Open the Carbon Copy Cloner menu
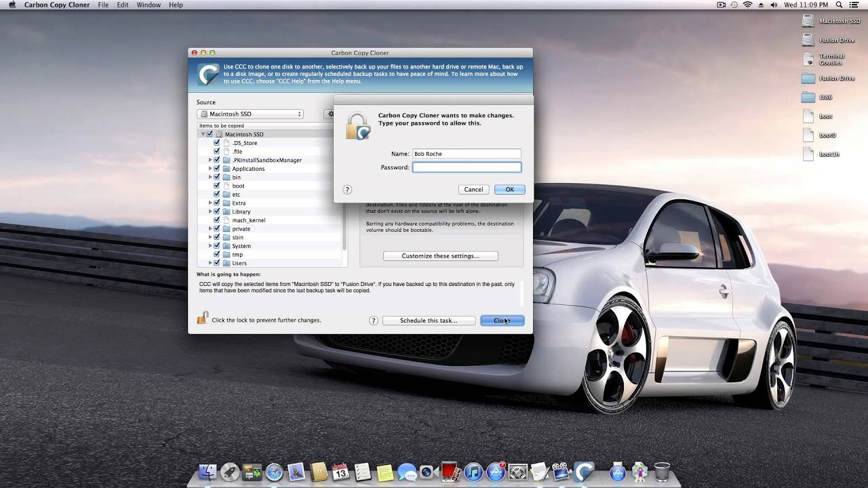Image resolution: width=868 pixels, height=488 pixels. (x=56, y=5)
